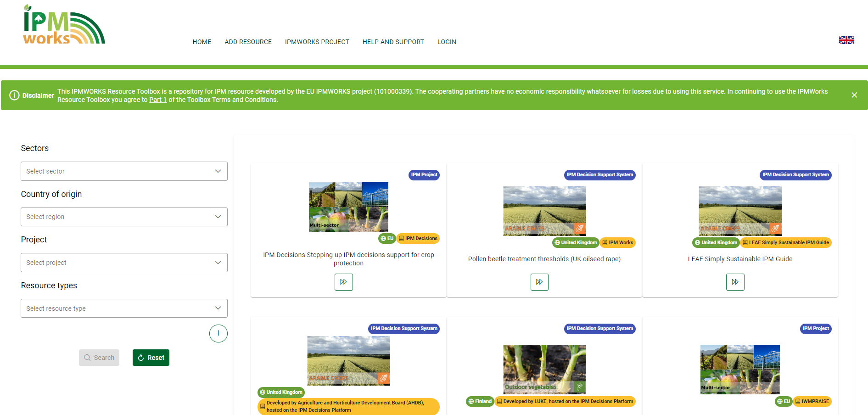Screen dimensions: 868x415
Task: Click the plus icon below Resource types
Action: [218, 333]
